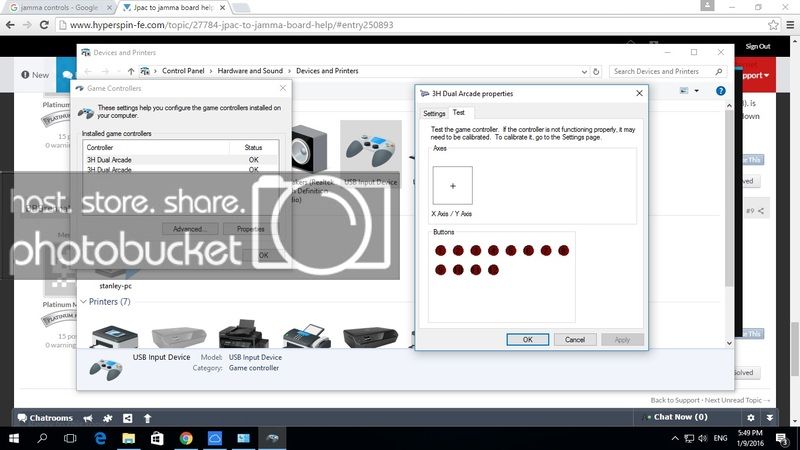This screenshot has width=800, height=450.
Task: Switch to the Settings tab
Action: click(x=434, y=113)
